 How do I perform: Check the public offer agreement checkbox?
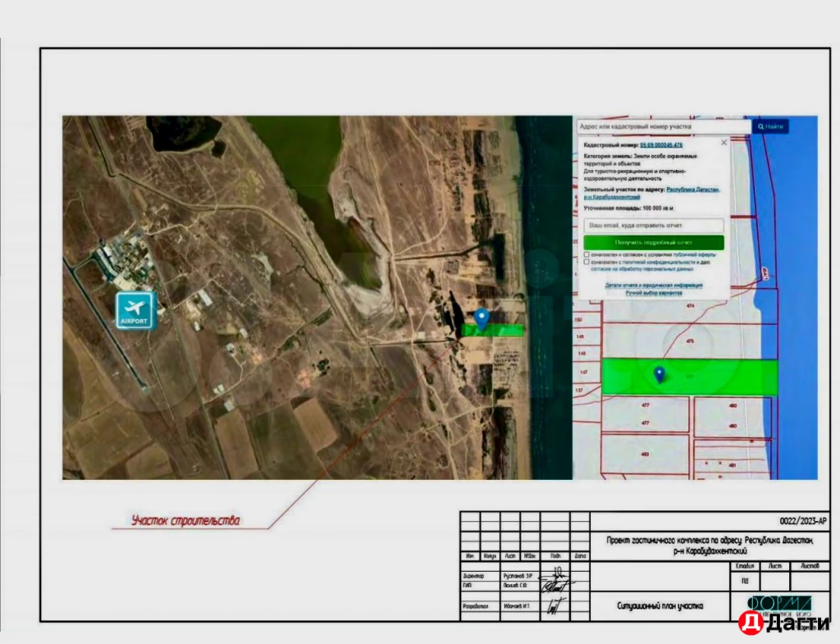587,255
